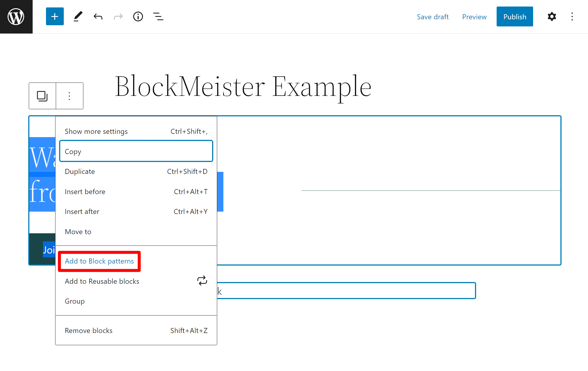Select the editing modes pencil icon
This screenshot has height=371, width=588.
tap(78, 16)
